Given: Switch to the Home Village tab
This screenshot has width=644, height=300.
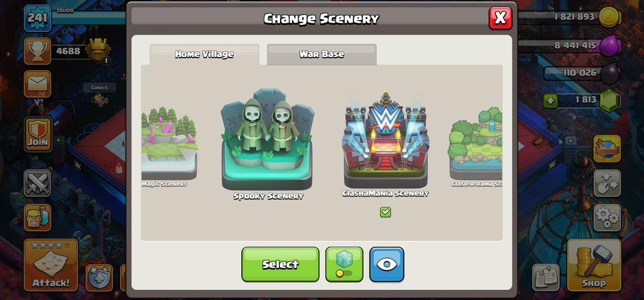Looking at the screenshot, I should 204,54.
